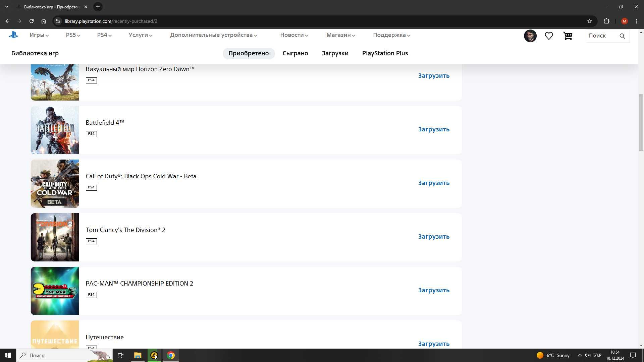Open Chrome from the taskbar
Image resolution: width=644 pixels, height=362 pixels.
171,355
